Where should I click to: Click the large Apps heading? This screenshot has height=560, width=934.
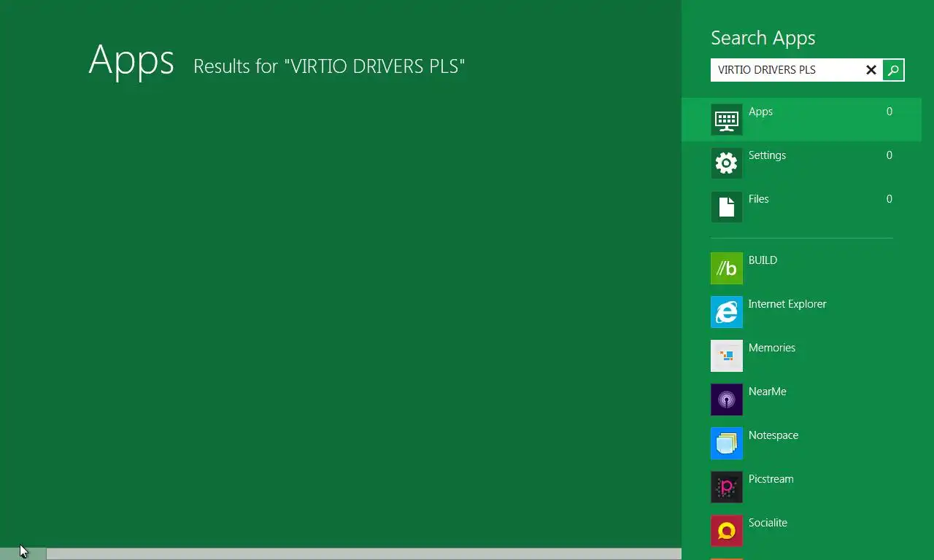[131, 60]
